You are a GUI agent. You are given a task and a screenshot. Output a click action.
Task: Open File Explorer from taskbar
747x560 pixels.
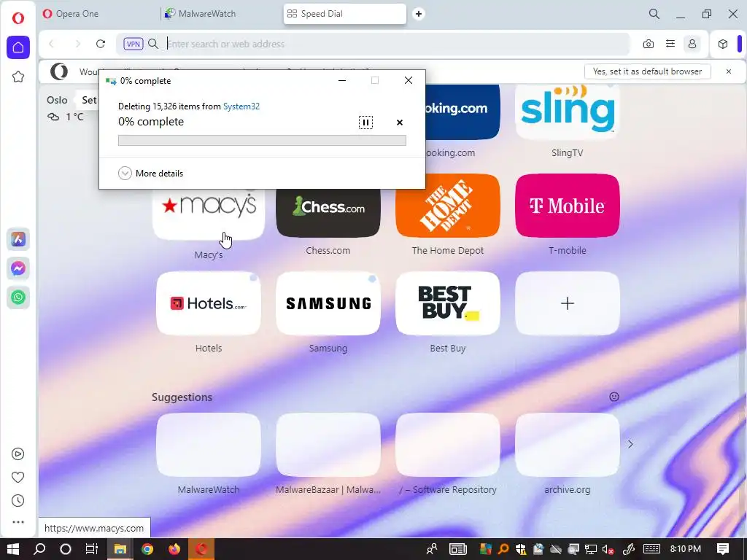click(x=120, y=549)
